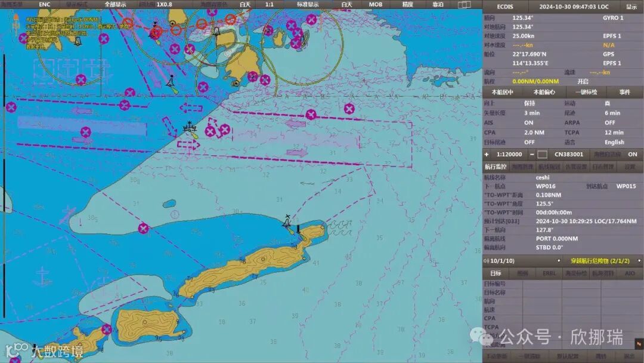Click the ECDIS title button

click(x=505, y=7)
